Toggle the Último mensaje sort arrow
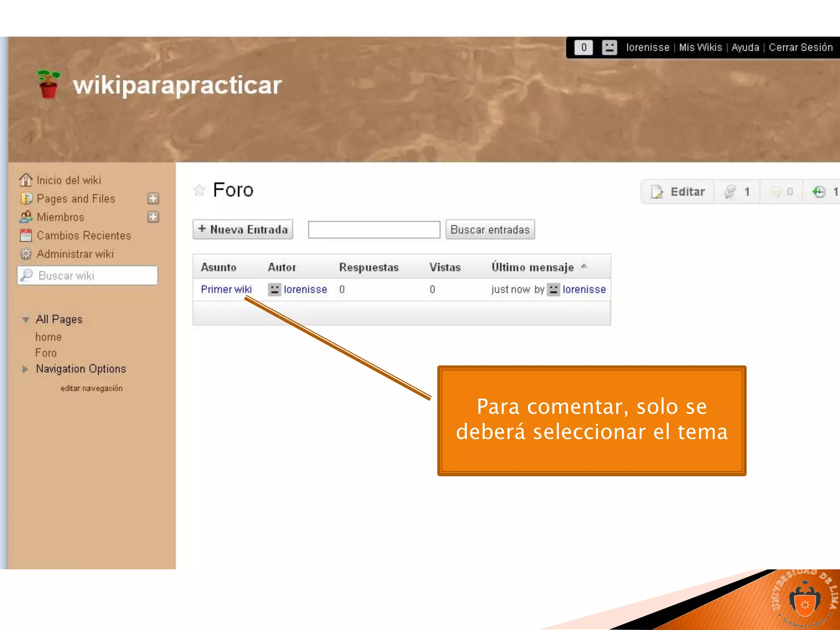Screen dimensions: 840x630 [x=584, y=267]
